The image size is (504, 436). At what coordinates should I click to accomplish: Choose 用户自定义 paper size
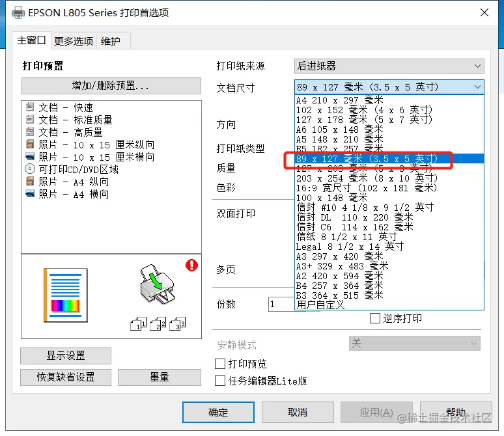pyautogui.click(x=389, y=305)
